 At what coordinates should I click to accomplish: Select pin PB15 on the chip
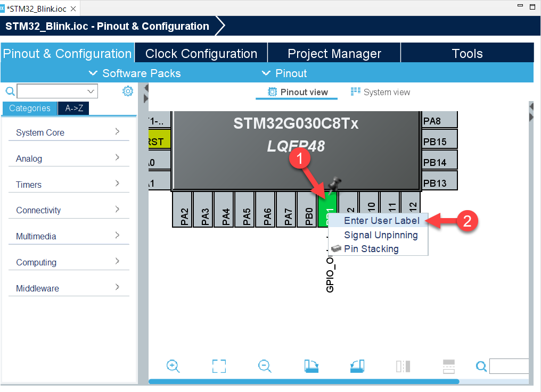[x=440, y=139]
